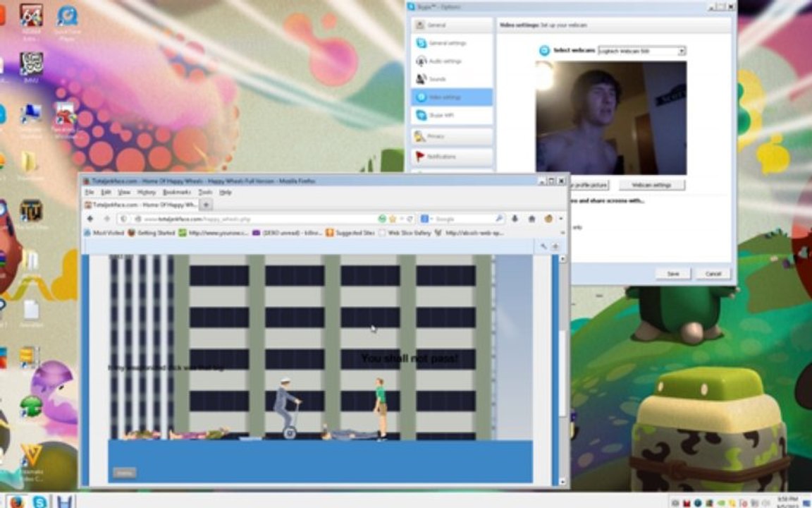Open the File menu in Firefox

coord(90,193)
